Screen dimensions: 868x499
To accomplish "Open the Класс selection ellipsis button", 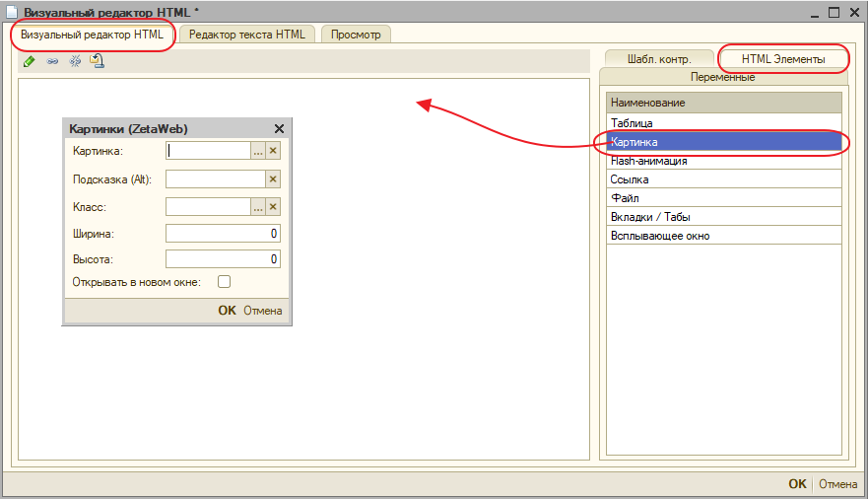I will coord(258,206).
